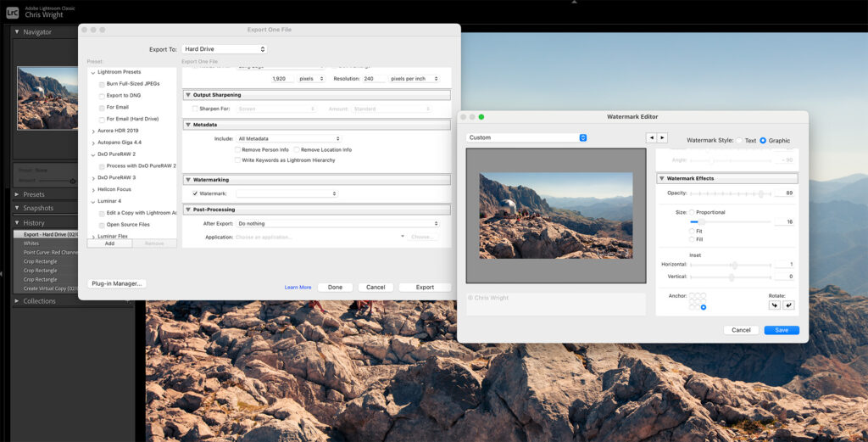Go to next photo in Watermark Editor
The width and height of the screenshot is (868, 442).
pyautogui.click(x=662, y=137)
